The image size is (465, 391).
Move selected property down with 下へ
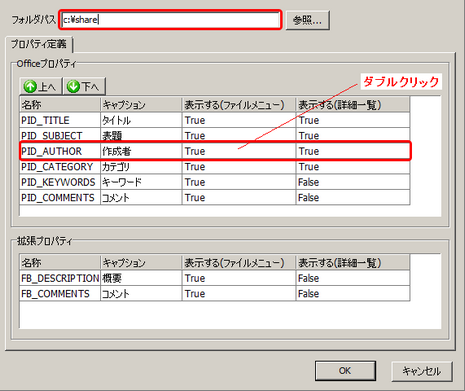click(x=84, y=87)
